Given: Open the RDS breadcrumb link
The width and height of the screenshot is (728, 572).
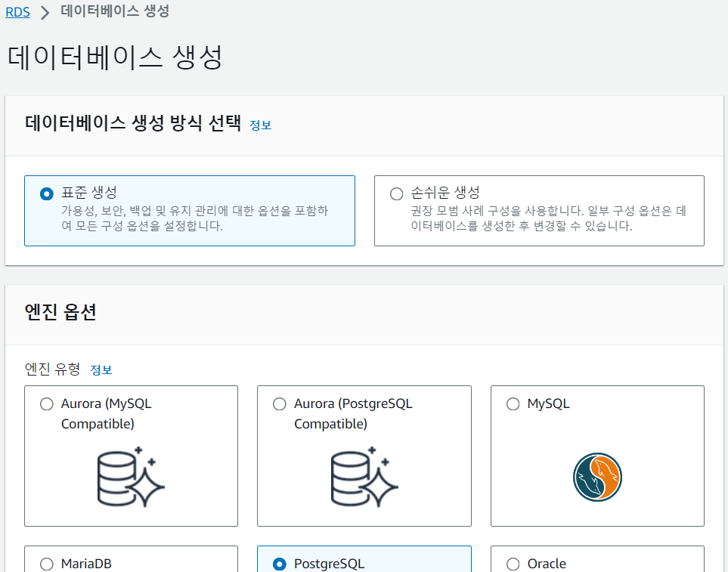Looking at the screenshot, I should point(17,12).
